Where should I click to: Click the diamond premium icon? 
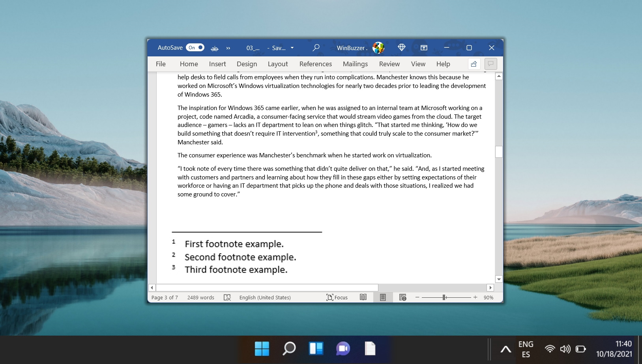402,48
